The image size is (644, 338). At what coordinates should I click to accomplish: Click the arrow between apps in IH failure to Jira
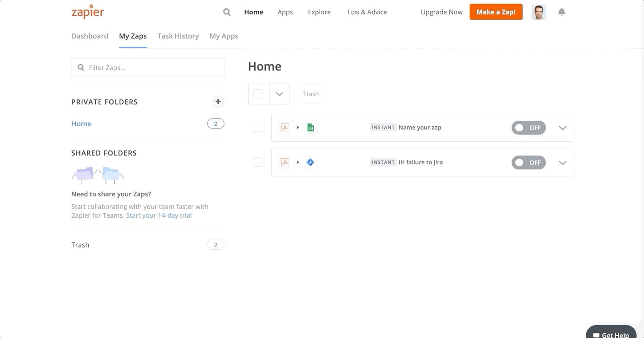[298, 162]
